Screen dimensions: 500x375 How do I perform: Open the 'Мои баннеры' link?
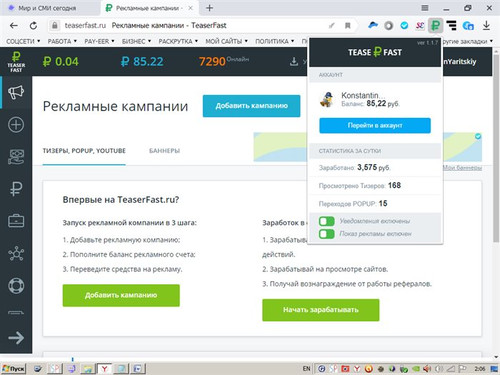462,168
